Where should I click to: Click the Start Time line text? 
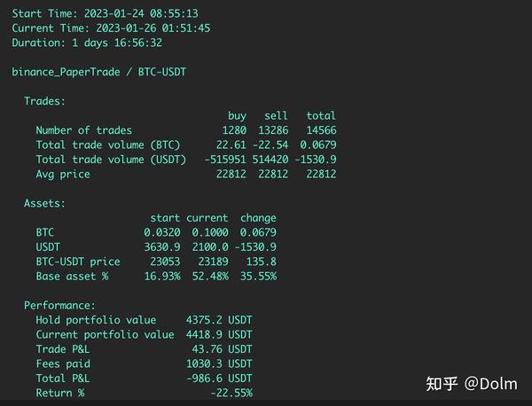click(x=106, y=13)
